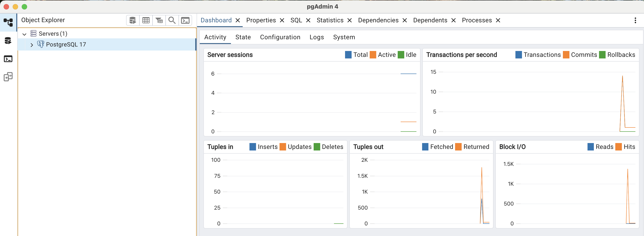The height and width of the screenshot is (236, 644).
Task: Launch the PSQL Tool terminal icon in toolbar
Action: point(185,20)
